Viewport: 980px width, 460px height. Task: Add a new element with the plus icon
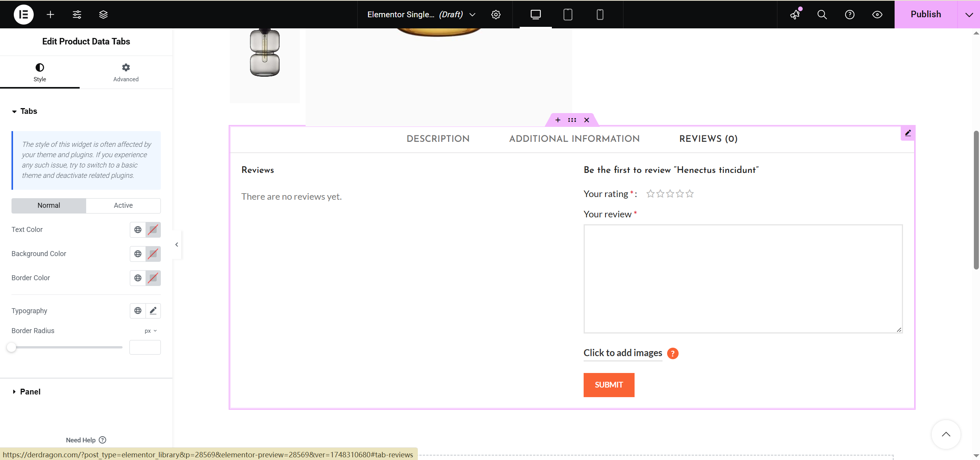tap(50, 14)
